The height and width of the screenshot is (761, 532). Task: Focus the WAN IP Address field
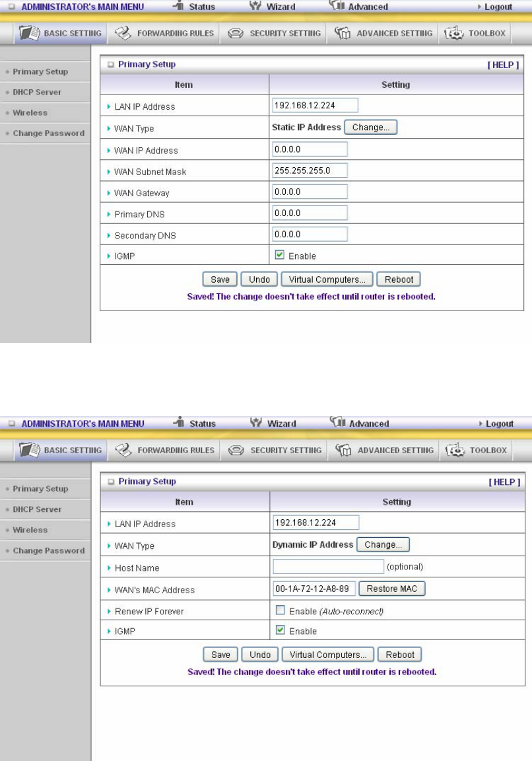pyautogui.click(x=310, y=149)
